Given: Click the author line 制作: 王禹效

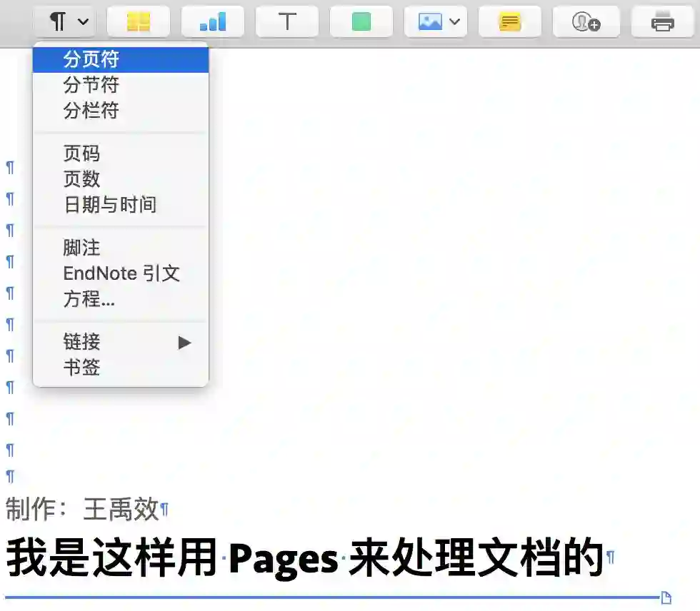Looking at the screenshot, I should (x=82, y=509).
